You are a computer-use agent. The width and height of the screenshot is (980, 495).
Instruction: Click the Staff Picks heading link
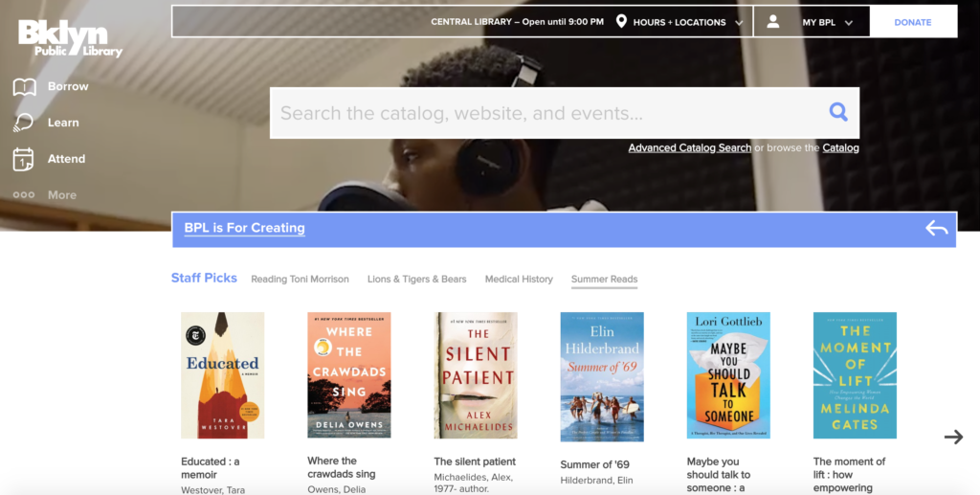[205, 278]
